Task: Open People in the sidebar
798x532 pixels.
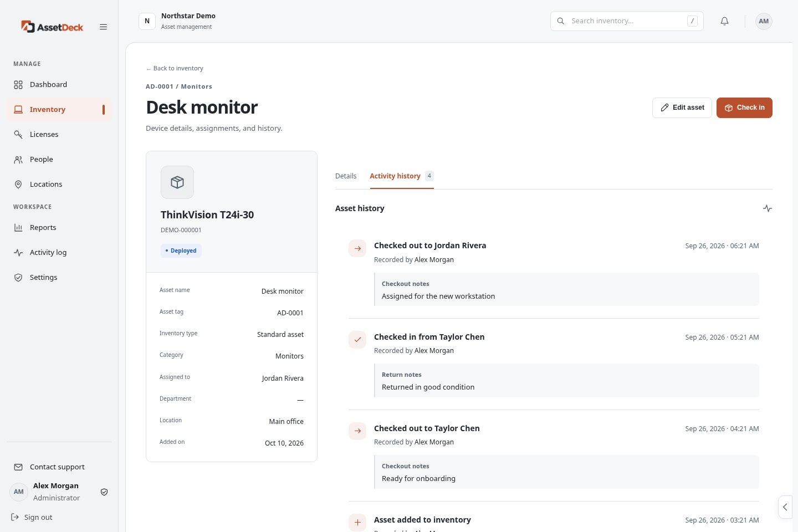Action: point(59,159)
